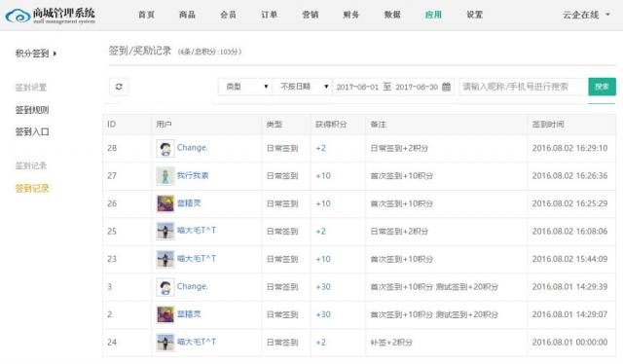623x364 pixels.
Task: Click the +30 points in row 3
Action: [x=323, y=286]
